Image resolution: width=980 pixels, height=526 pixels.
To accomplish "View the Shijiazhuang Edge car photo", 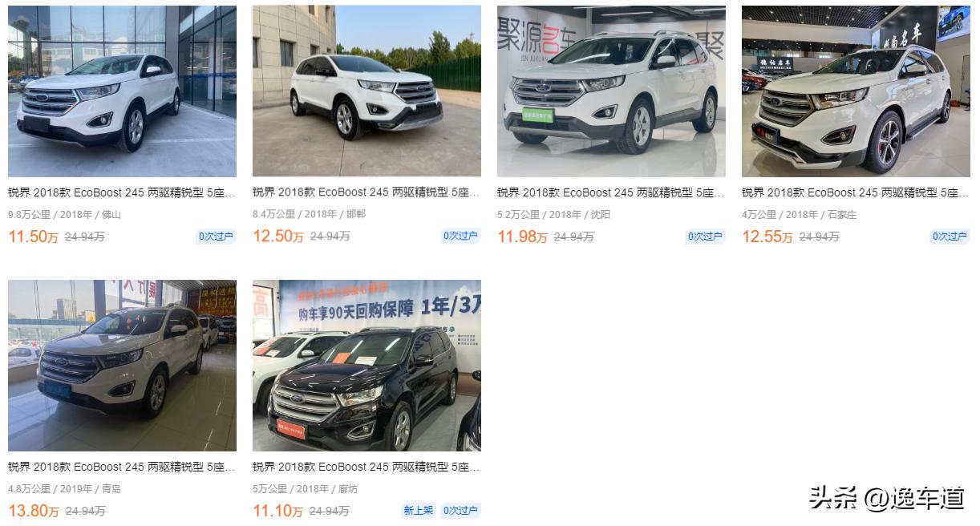I will point(856,91).
